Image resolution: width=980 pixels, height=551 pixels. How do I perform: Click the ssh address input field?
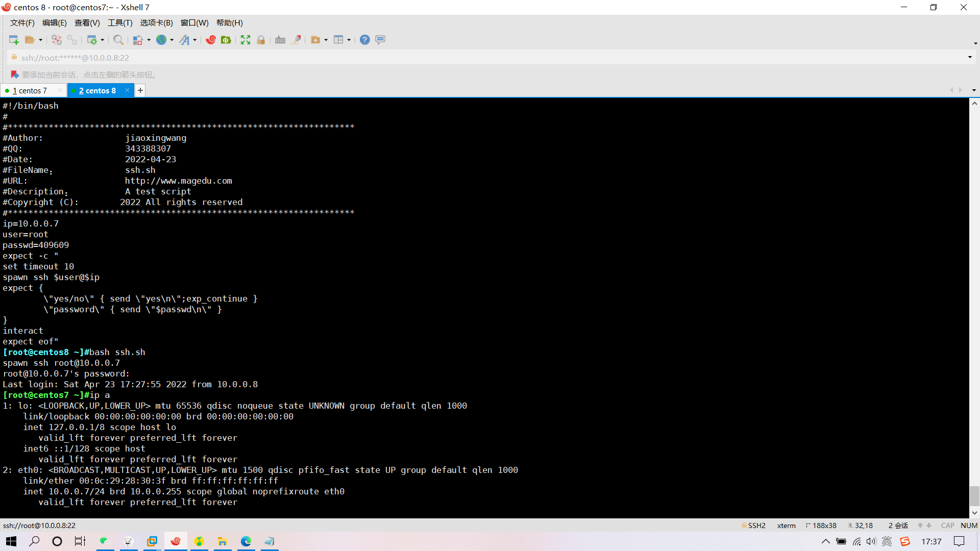[x=75, y=58]
